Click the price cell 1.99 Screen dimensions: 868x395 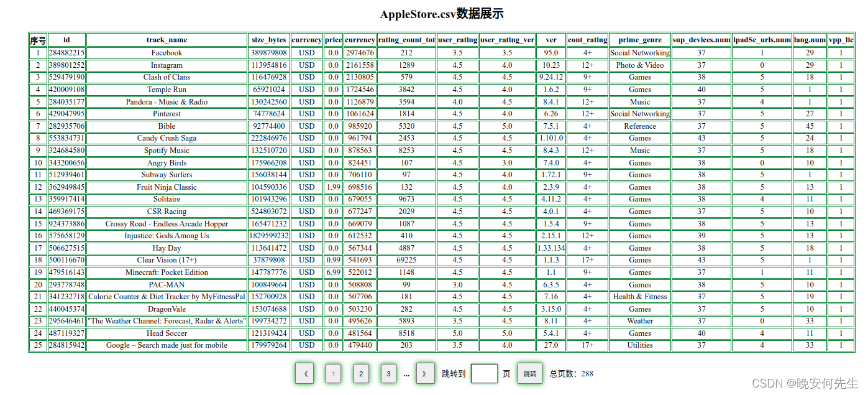point(333,187)
